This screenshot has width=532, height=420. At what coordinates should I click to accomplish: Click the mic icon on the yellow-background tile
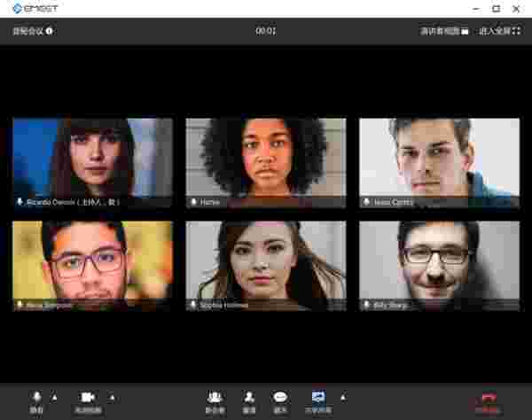tap(20, 305)
